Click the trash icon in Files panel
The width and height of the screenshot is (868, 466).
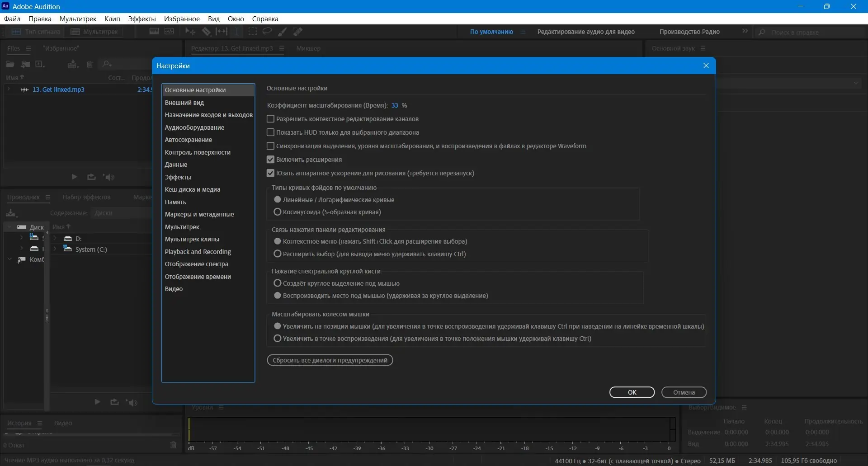tap(90, 64)
